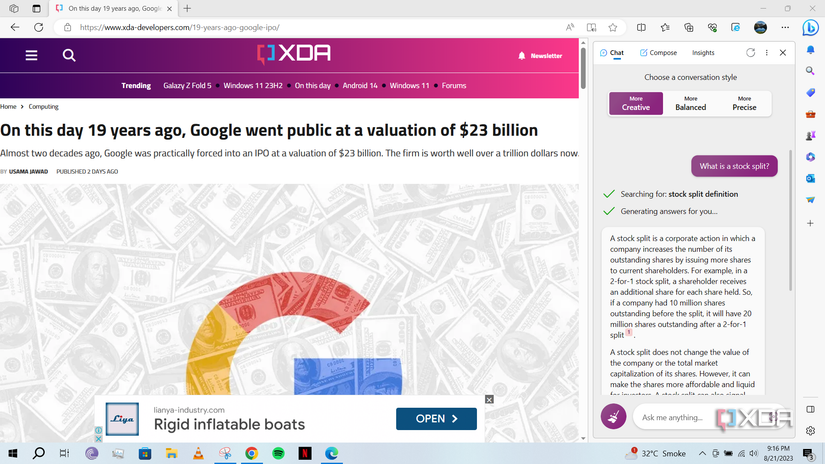Open Bing chat more options menu
This screenshot has width=825, height=464.
[767, 53]
